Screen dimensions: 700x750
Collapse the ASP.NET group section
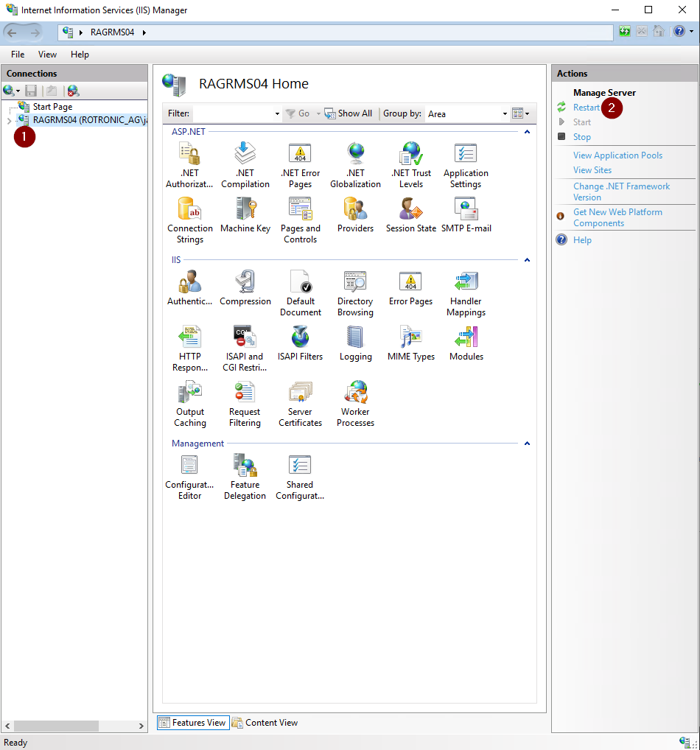527,132
